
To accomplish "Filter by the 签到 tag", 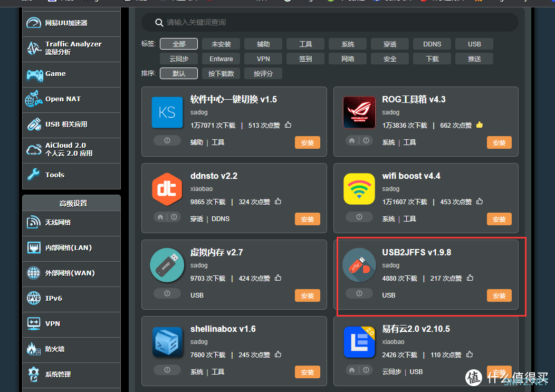I will (305, 59).
